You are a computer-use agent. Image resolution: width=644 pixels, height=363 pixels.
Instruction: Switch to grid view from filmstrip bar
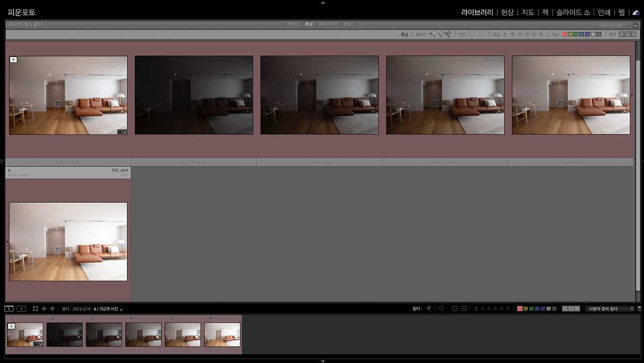pyautogui.click(x=36, y=309)
